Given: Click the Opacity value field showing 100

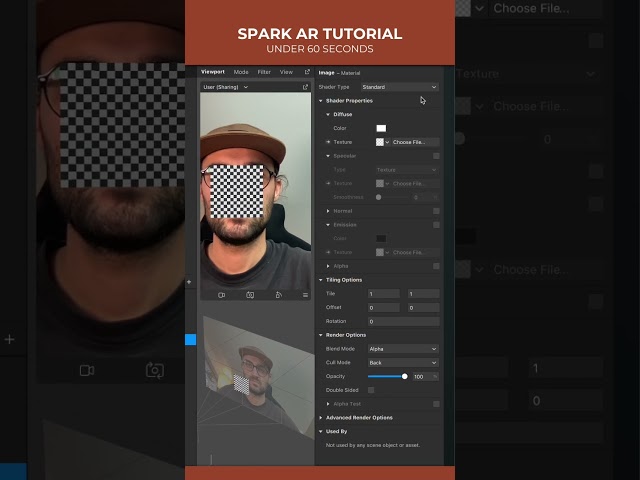Looking at the screenshot, I should (425, 376).
